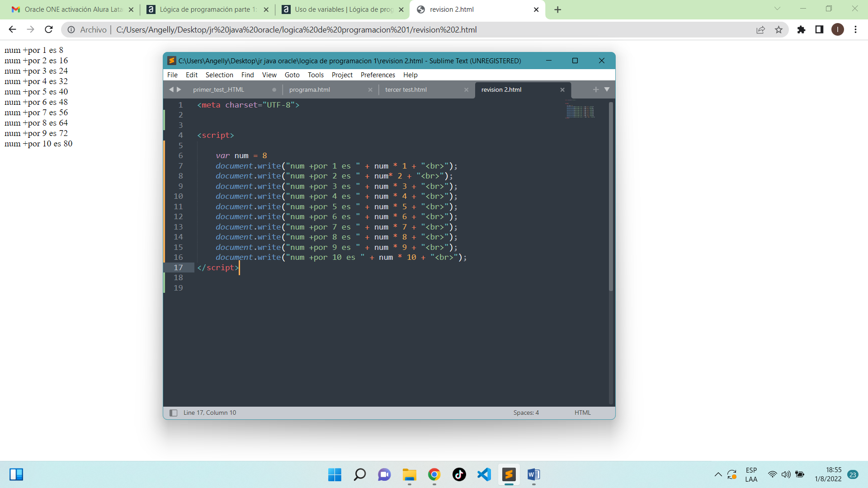This screenshot has width=868, height=488.
Task: Open the editor tab list dropdown arrow
Action: click(607, 89)
